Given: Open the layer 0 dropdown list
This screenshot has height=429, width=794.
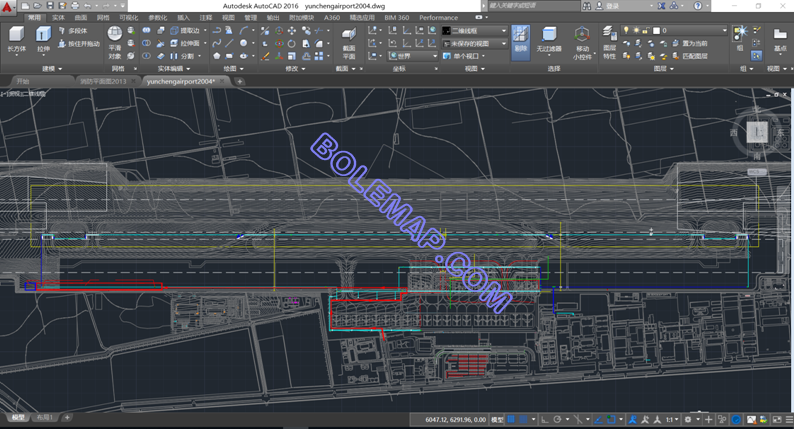Looking at the screenshot, I should tap(724, 30).
